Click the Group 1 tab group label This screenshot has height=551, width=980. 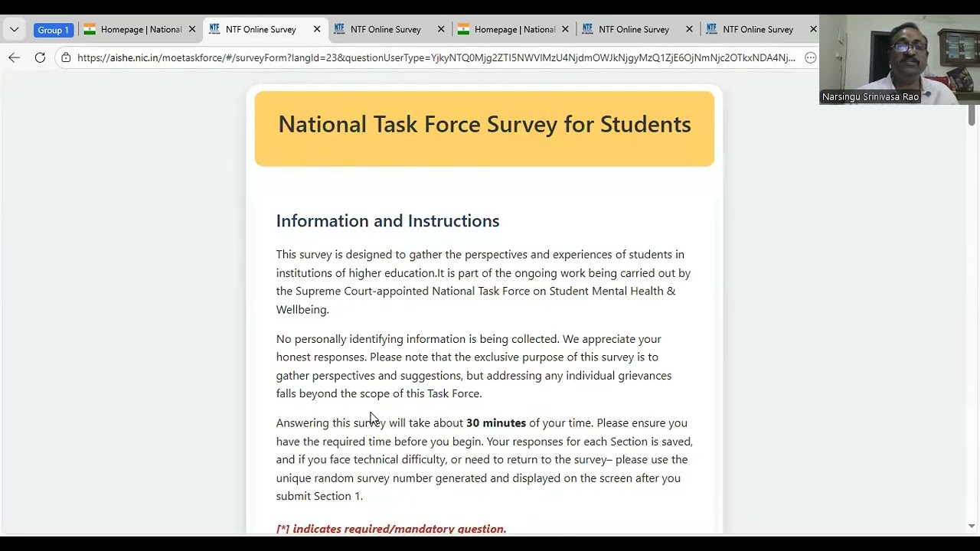53,30
